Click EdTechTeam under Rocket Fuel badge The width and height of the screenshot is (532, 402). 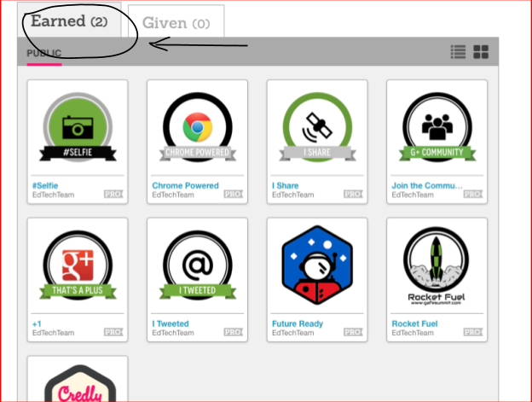(x=413, y=333)
